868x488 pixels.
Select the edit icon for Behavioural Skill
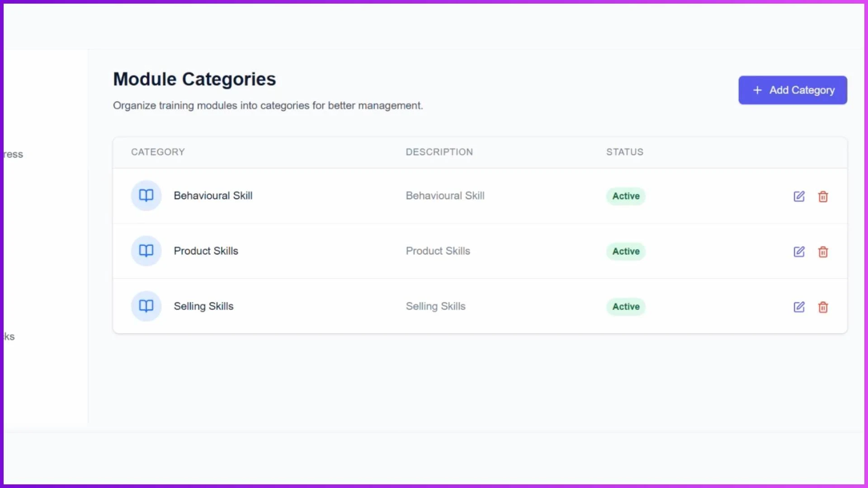click(799, 197)
